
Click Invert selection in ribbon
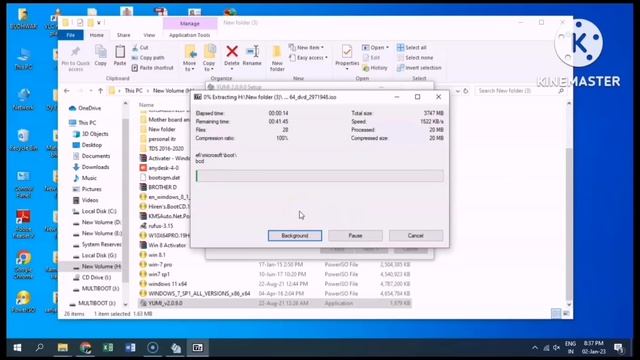(x=419, y=68)
